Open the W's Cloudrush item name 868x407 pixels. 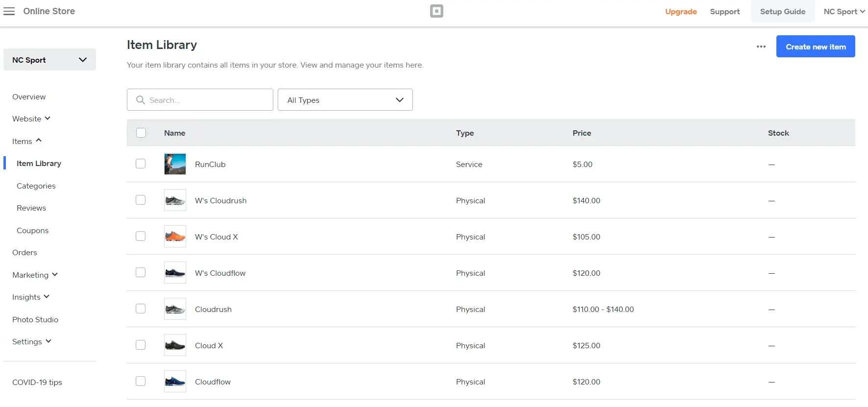[220, 200]
